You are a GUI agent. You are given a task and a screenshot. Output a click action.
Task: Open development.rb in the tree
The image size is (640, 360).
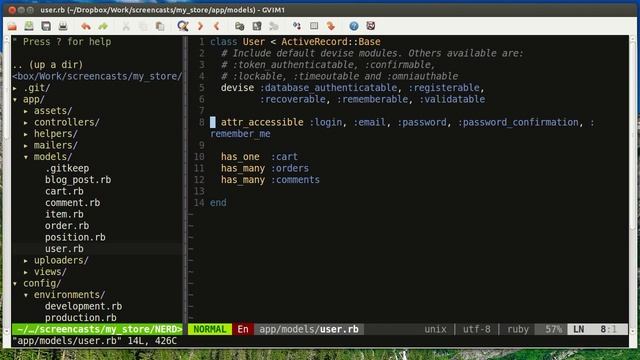(x=83, y=306)
